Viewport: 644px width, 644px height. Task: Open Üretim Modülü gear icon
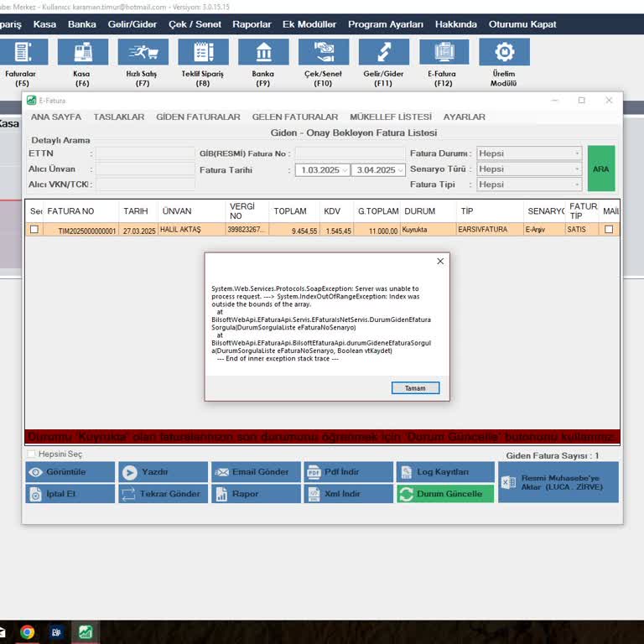coord(504,52)
